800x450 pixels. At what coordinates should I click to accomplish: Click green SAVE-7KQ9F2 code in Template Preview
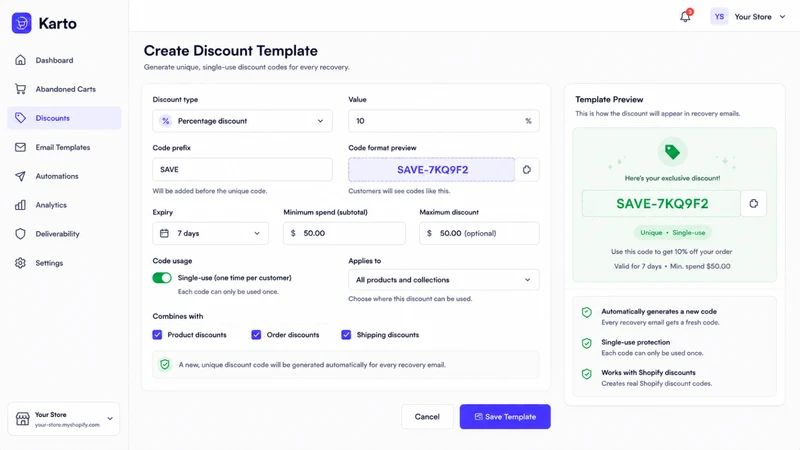[x=662, y=204]
